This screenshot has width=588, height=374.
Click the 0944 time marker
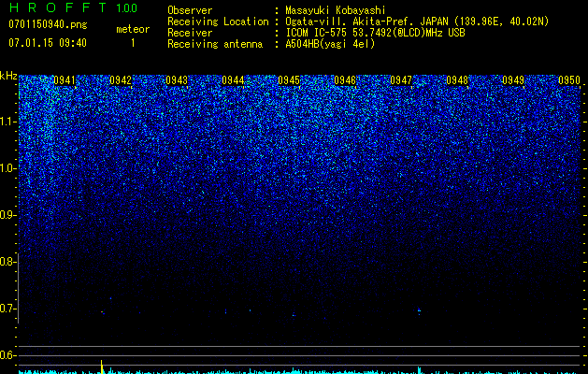tap(233, 80)
